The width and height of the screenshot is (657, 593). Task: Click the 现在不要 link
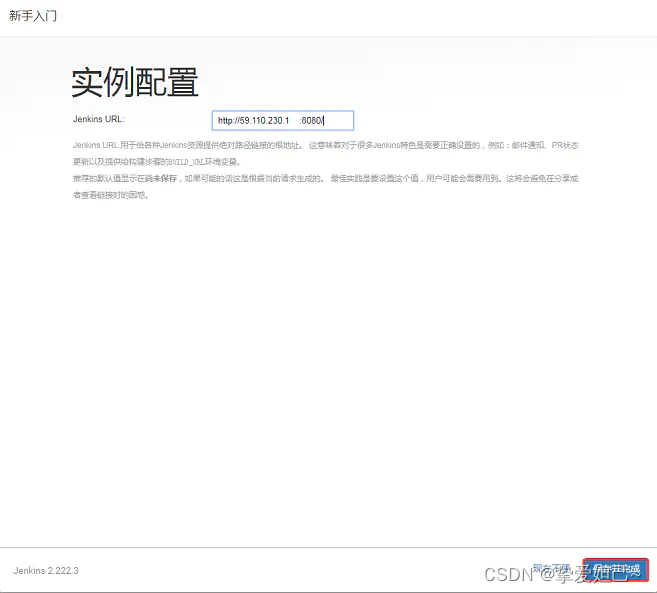551,569
